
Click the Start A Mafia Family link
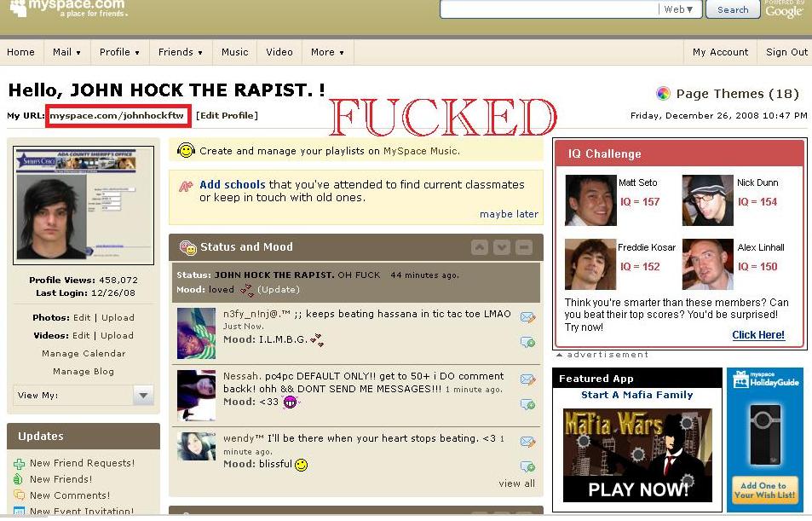click(637, 395)
